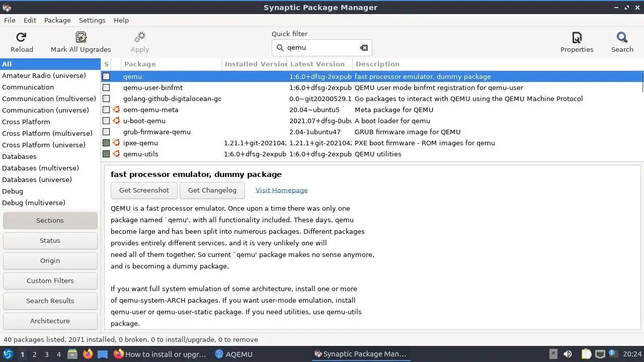Toggle the installed qemu-utils status checkbox

point(106,154)
